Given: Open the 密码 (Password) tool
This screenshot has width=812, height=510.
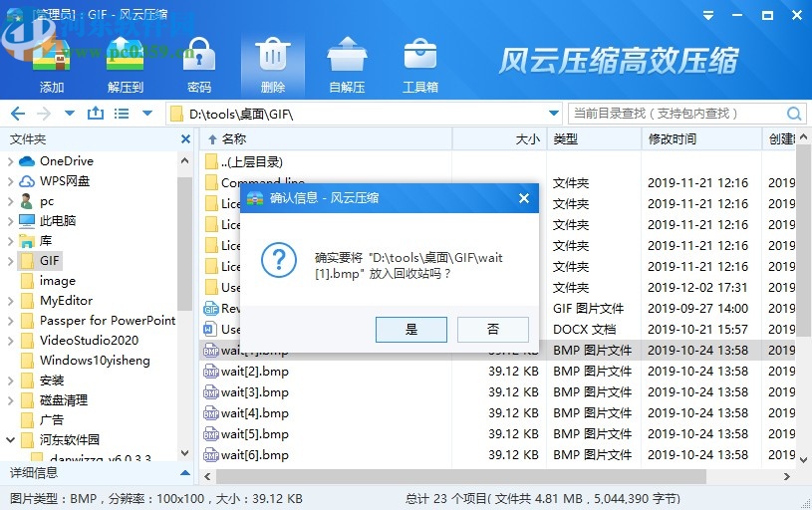Looking at the screenshot, I should 199,65.
